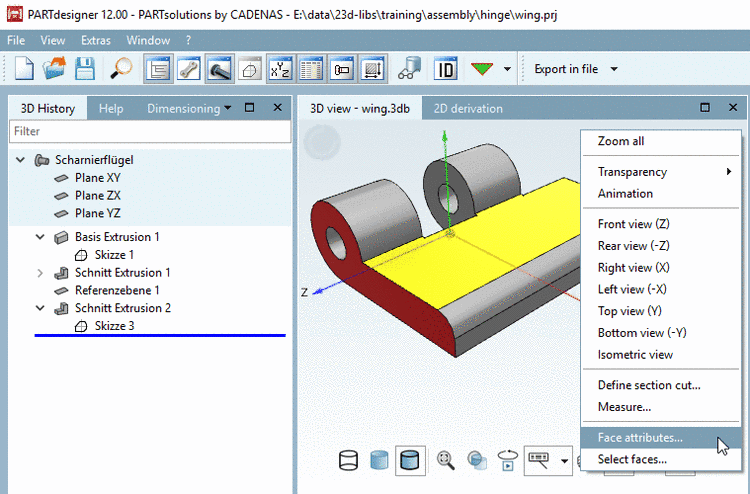Switch to shaded cylinder display mode
The width and height of the screenshot is (750, 494).
pos(379,461)
